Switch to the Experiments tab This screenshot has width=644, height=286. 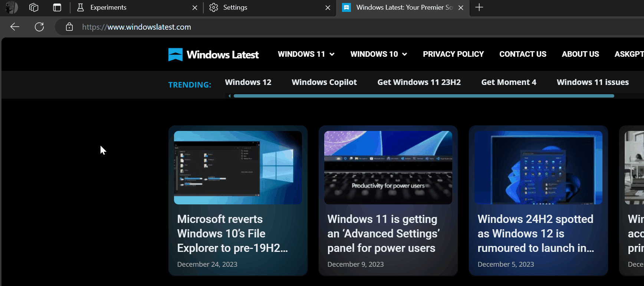point(137,7)
